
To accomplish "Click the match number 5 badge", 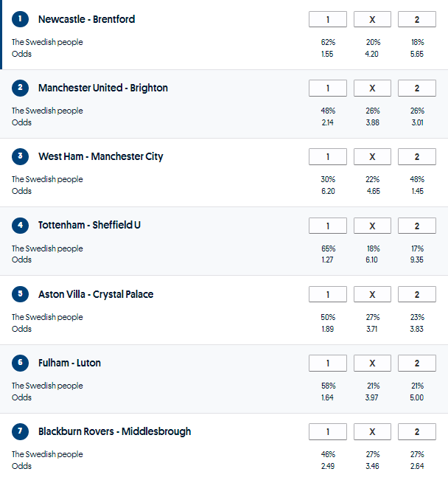I will pyautogui.click(x=20, y=294).
